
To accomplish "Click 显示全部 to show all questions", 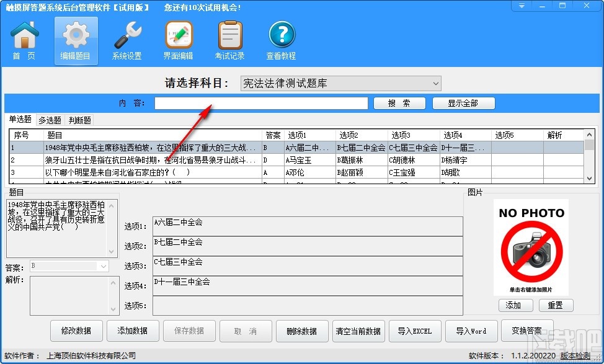I will (463, 103).
